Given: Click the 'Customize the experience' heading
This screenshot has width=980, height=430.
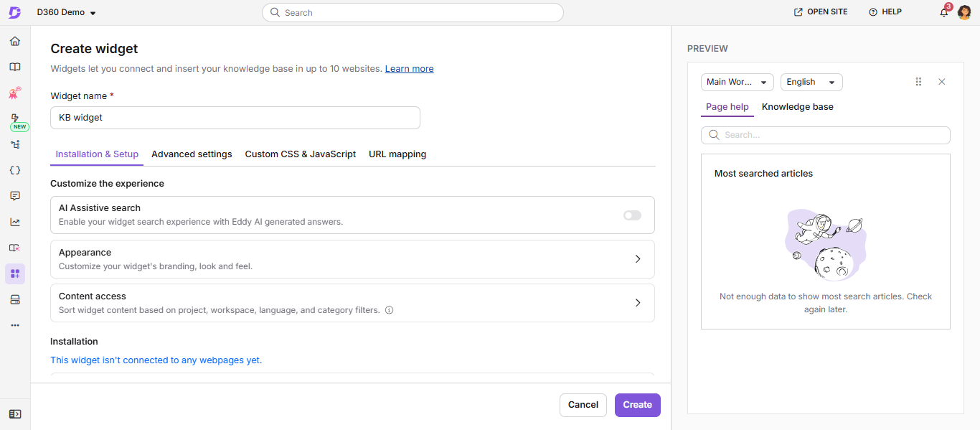Looking at the screenshot, I should [107, 184].
